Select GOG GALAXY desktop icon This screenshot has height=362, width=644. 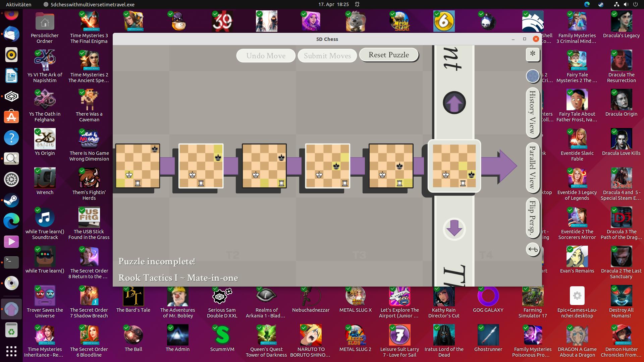pos(488,299)
